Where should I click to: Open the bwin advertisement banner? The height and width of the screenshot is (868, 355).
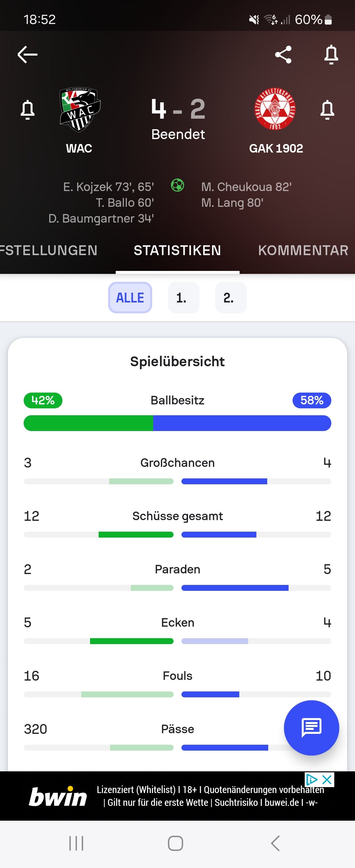click(177, 796)
